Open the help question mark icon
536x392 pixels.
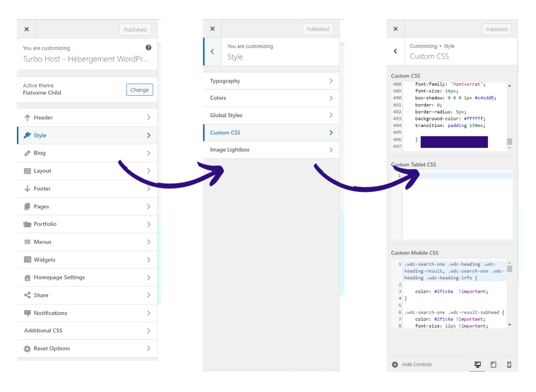coord(148,48)
